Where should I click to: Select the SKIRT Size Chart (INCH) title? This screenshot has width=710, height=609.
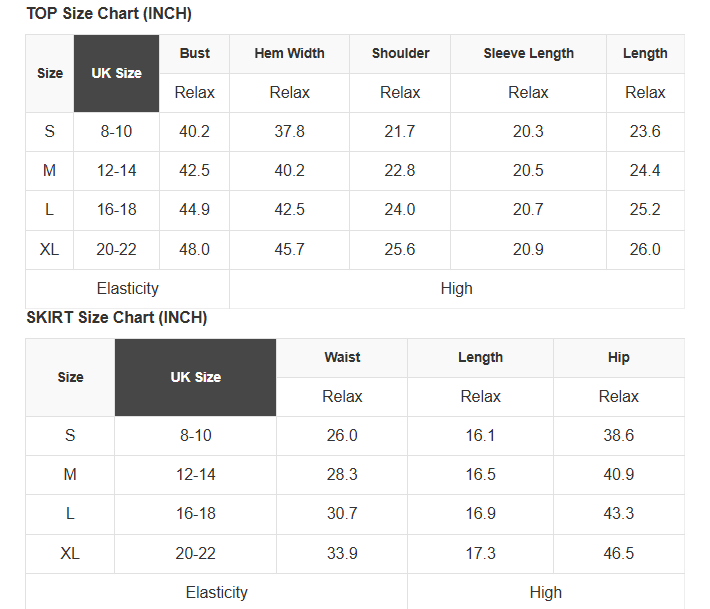117,317
